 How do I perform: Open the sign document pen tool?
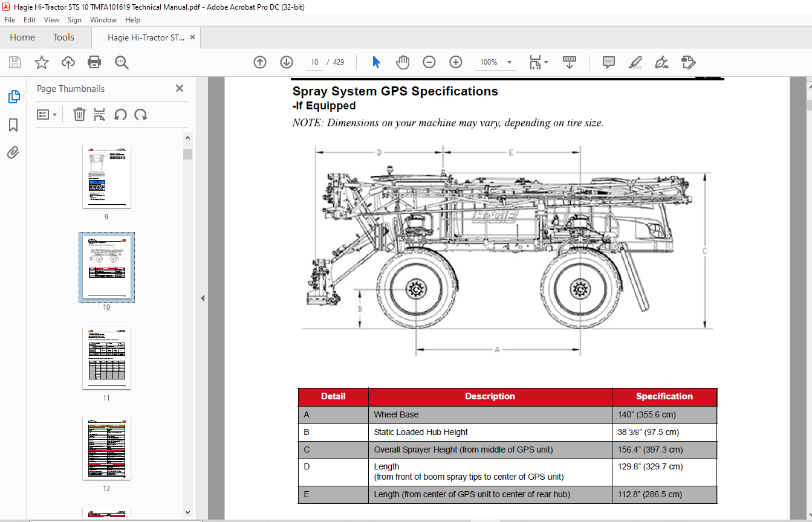pyautogui.click(x=661, y=62)
